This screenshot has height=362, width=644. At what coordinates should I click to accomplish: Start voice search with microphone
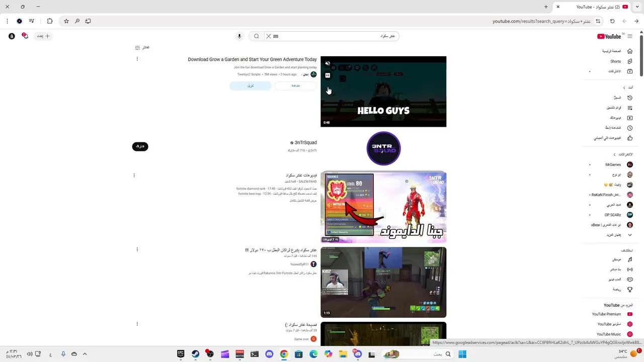[239, 36]
